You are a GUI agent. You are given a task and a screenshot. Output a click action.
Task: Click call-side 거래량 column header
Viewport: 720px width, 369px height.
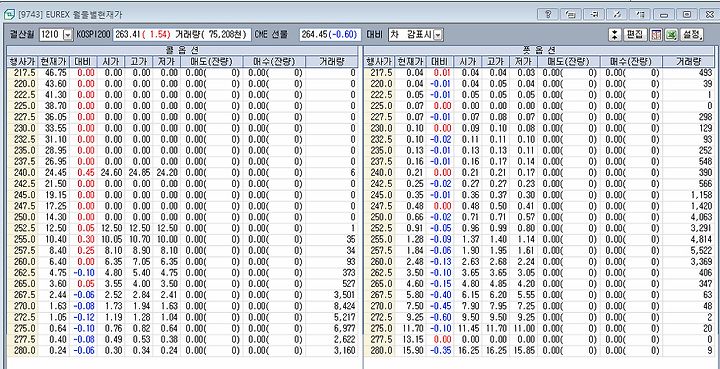click(332, 62)
